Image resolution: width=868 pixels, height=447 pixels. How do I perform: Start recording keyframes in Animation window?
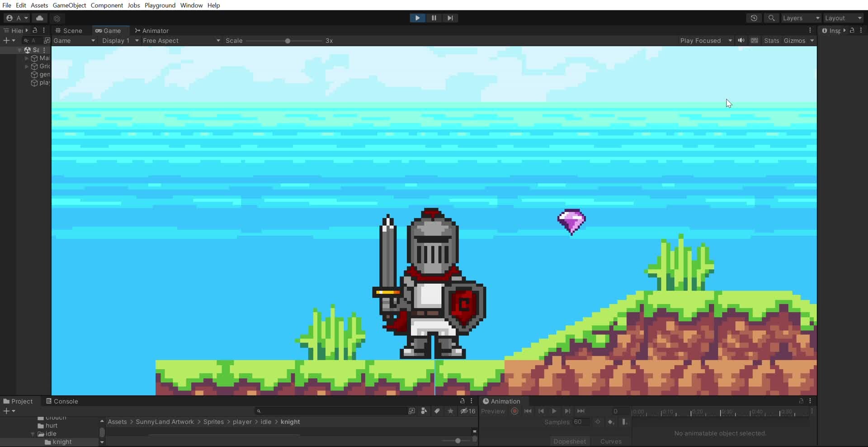pos(514,411)
